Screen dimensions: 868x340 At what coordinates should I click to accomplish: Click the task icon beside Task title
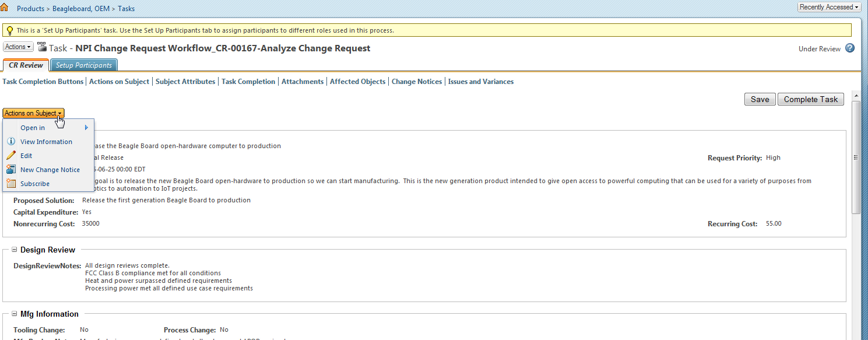click(x=42, y=47)
